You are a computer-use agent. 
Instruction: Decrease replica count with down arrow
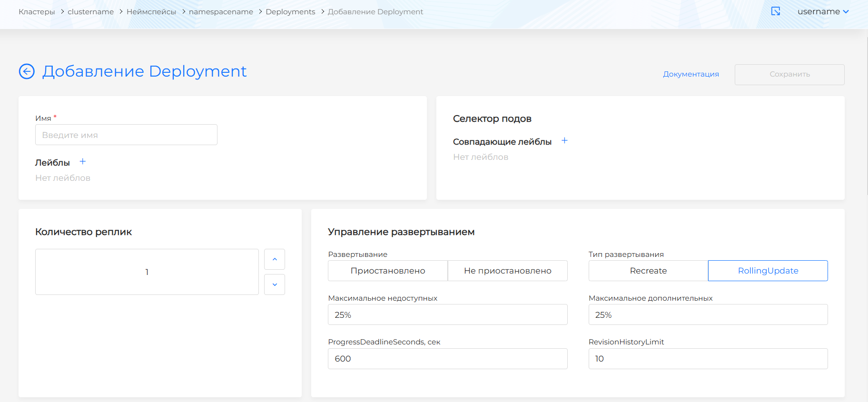(x=275, y=284)
